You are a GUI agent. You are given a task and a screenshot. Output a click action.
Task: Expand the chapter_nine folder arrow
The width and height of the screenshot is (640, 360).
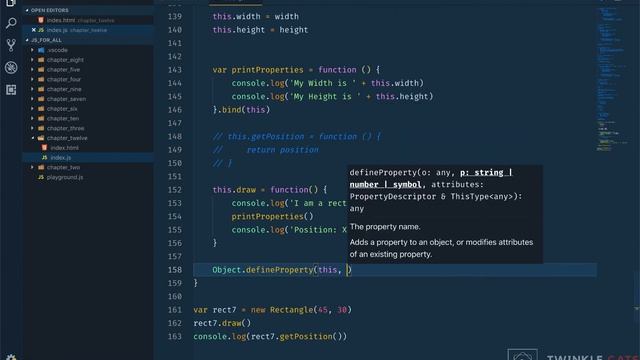tap(33, 89)
